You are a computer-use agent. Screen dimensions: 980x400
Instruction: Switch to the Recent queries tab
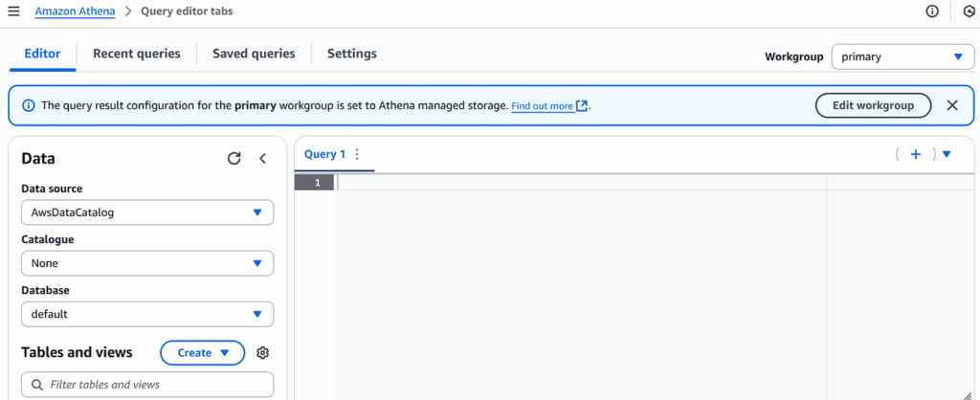[x=136, y=54]
